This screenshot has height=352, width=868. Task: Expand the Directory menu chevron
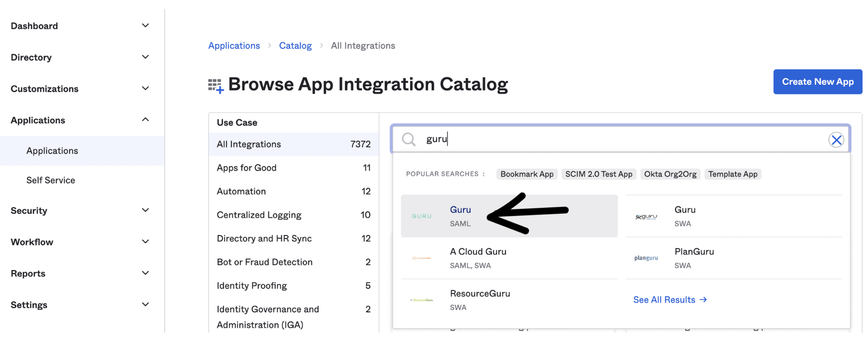(x=145, y=57)
